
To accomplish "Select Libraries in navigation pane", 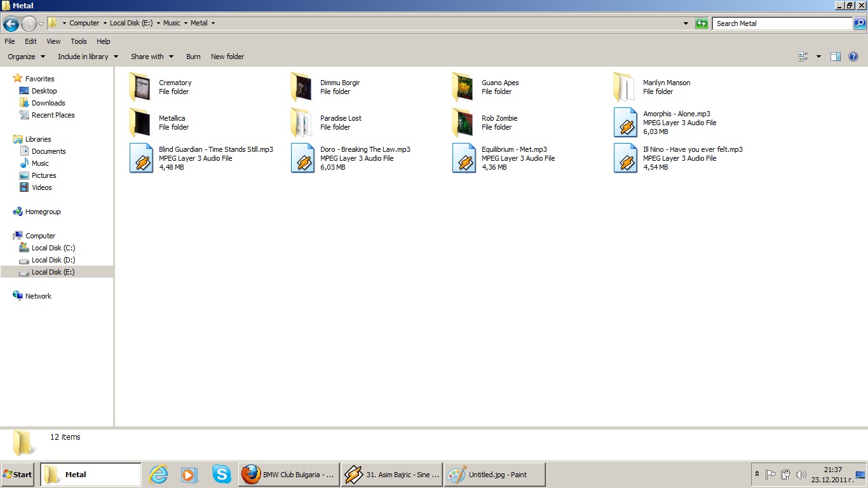I will (38, 139).
